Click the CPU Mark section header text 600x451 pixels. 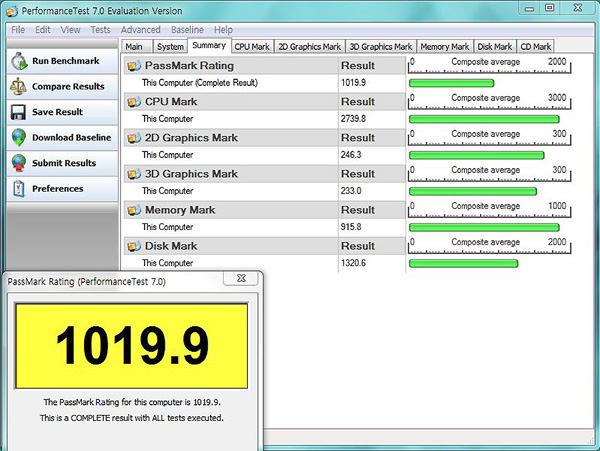point(171,102)
